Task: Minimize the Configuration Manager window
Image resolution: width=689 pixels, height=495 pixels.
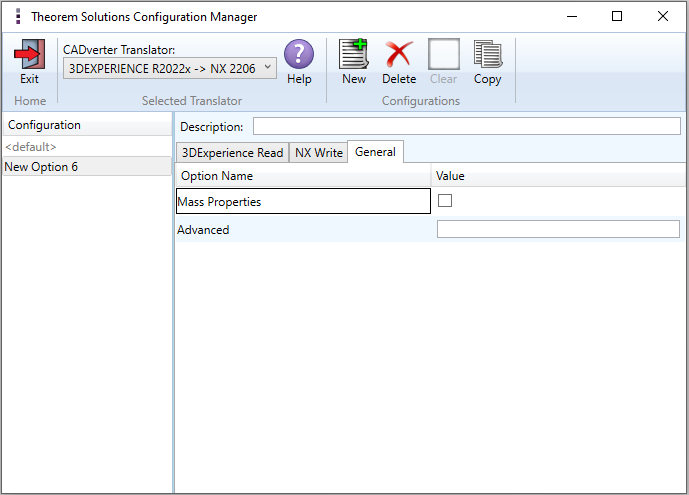Action: pos(572,16)
